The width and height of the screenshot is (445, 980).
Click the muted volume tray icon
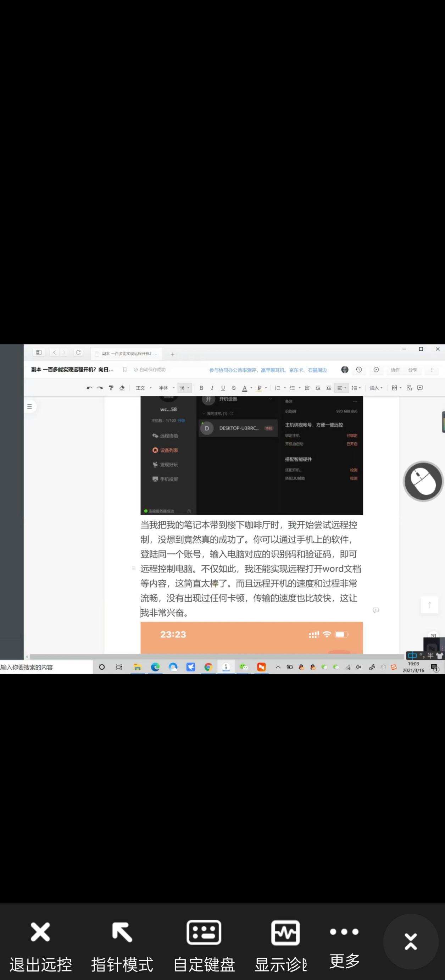point(359,667)
